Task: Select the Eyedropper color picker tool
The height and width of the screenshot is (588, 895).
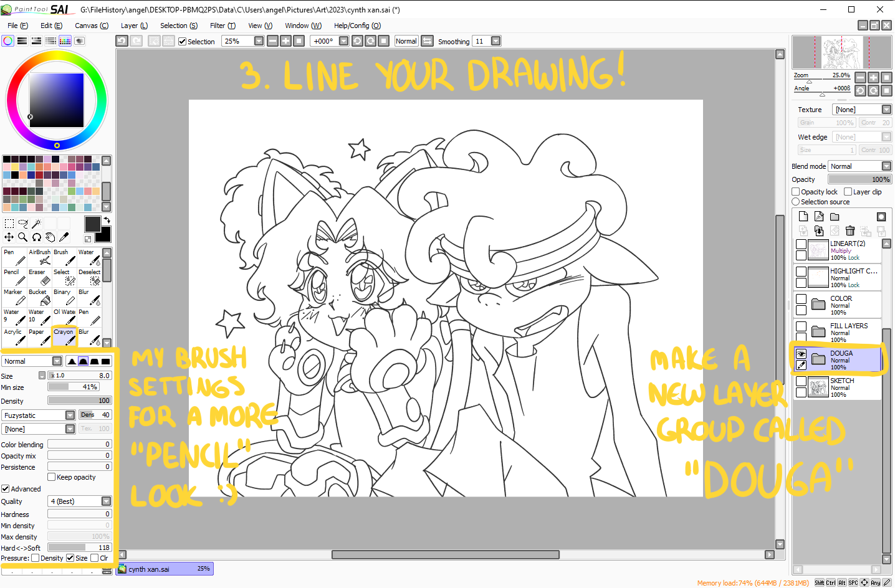Action: point(64,237)
